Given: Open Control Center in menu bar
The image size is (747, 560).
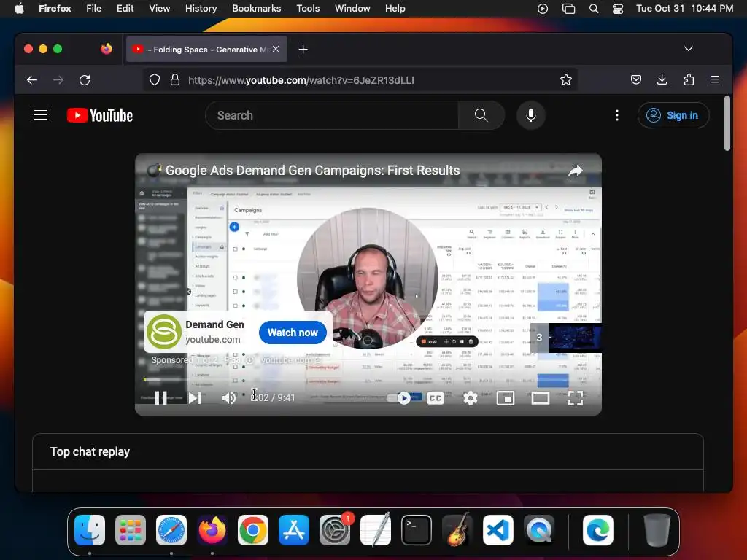Looking at the screenshot, I should [x=618, y=9].
